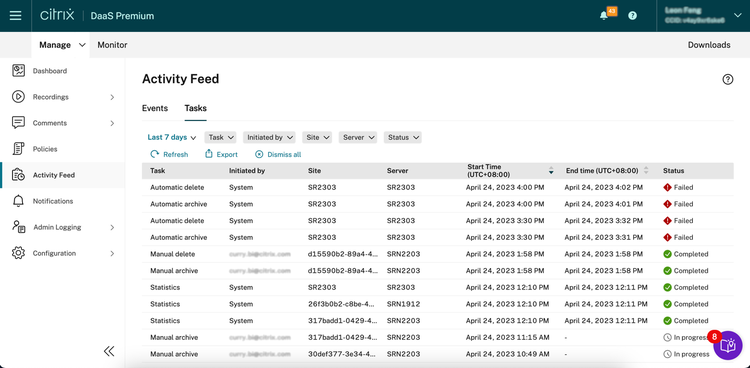
Task: Collapse the sidebar with double chevron
Action: pyautogui.click(x=109, y=352)
